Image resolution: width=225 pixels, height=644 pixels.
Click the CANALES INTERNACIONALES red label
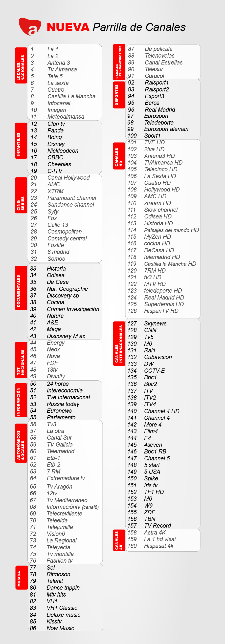tap(119, 343)
